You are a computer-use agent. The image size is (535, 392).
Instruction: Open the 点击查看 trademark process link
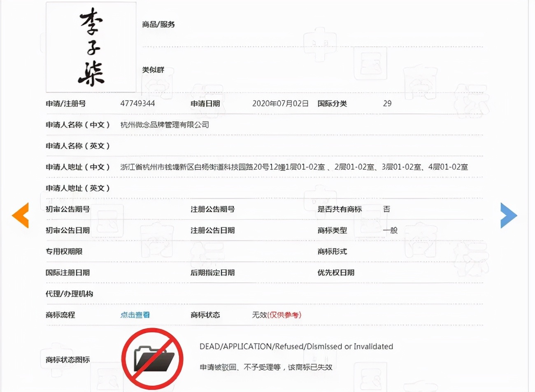[x=135, y=315]
